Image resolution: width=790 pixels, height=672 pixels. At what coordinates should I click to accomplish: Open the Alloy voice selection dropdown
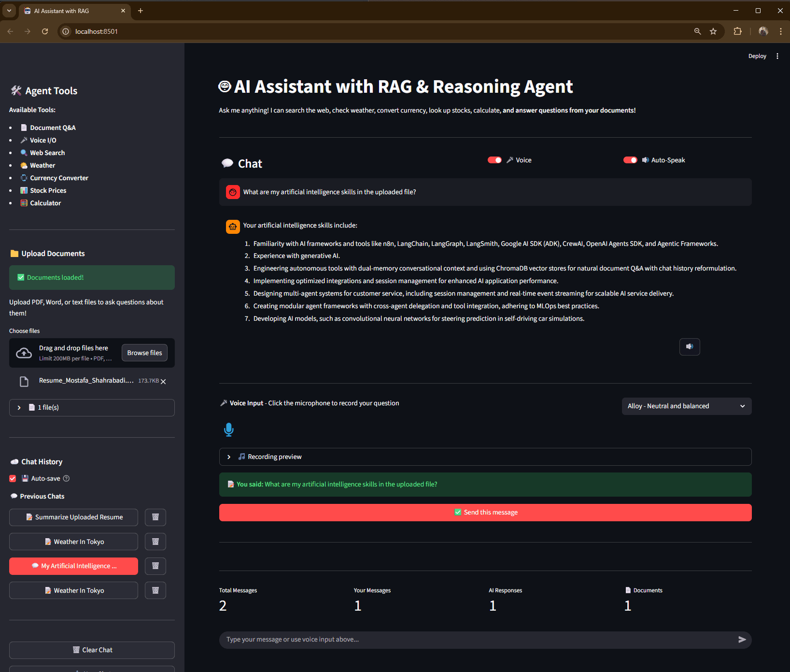coord(686,406)
